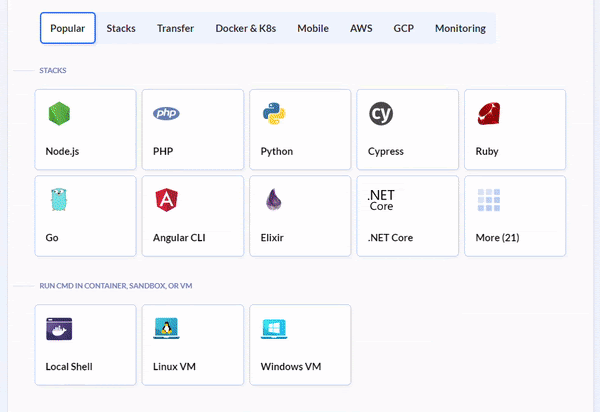
Task: Go to Docker & K8s tab
Action: pos(246,28)
